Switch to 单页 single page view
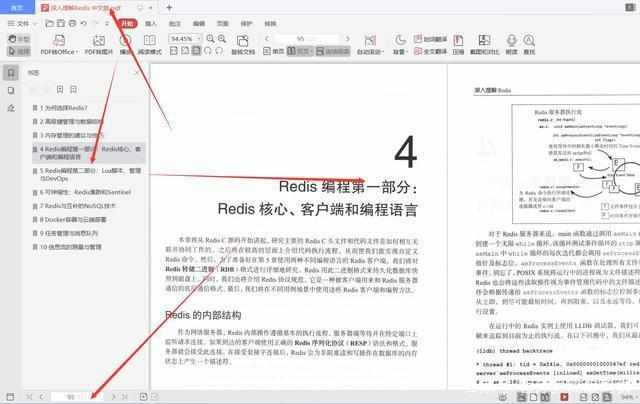 tap(273, 51)
